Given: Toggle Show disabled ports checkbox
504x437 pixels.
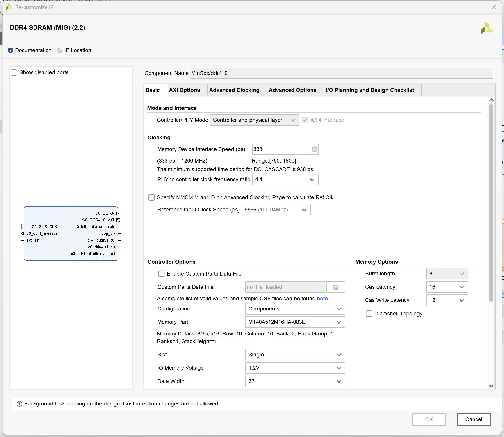Looking at the screenshot, I should (x=14, y=72).
